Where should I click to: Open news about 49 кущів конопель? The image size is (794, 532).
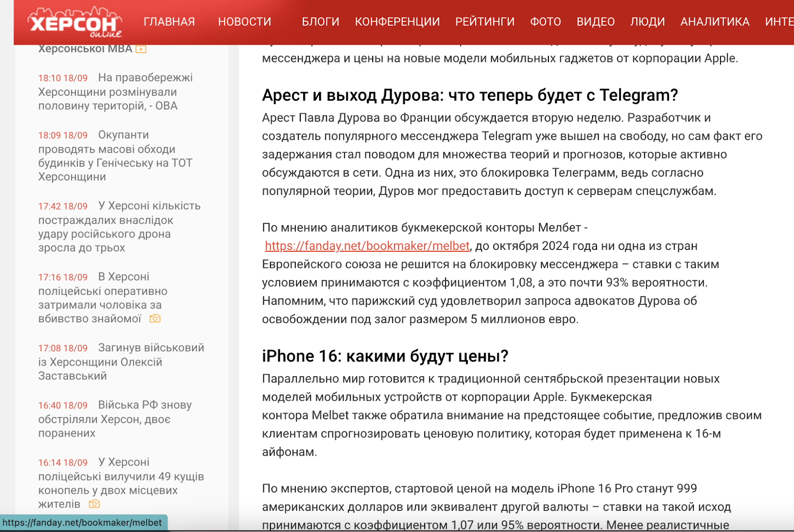click(122, 483)
